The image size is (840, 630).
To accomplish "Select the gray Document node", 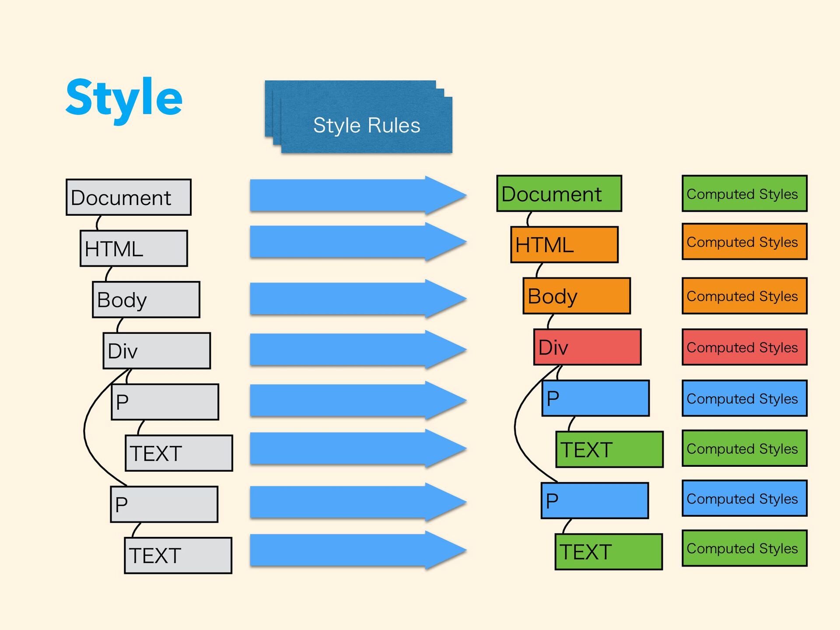I will [x=129, y=197].
